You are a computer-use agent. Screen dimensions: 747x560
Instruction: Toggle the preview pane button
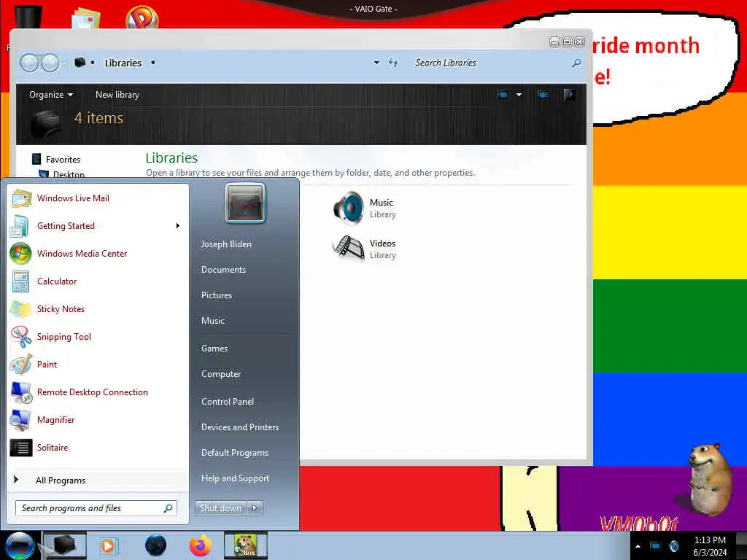click(543, 94)
